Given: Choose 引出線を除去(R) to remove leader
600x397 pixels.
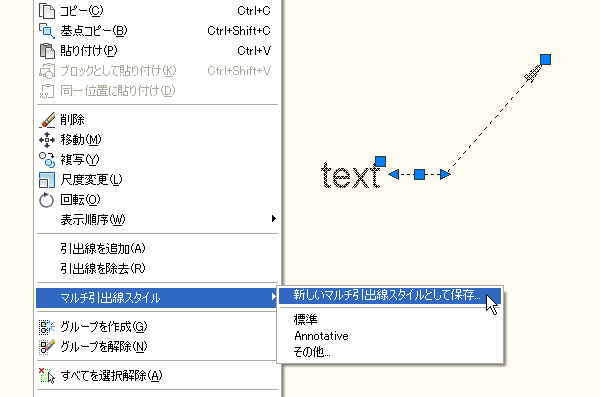Looking at the screenshot, I should point(157,269).
